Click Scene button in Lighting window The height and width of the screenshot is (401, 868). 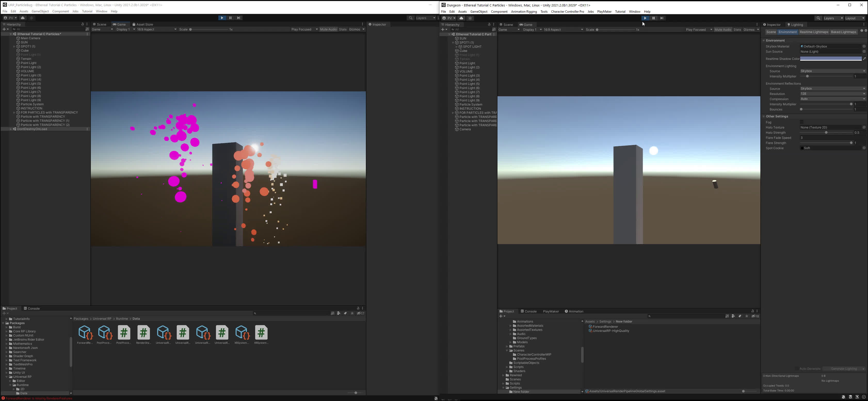click(771, 32)
